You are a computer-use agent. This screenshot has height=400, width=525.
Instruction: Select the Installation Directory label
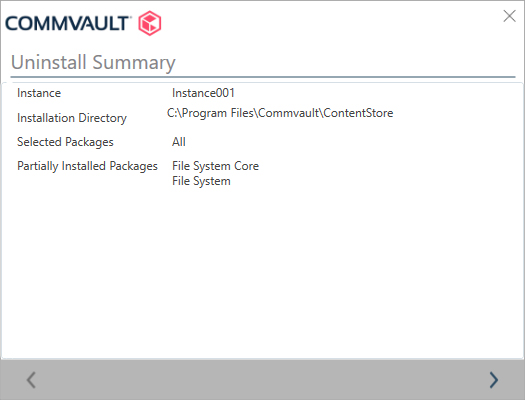click(72, 118)
